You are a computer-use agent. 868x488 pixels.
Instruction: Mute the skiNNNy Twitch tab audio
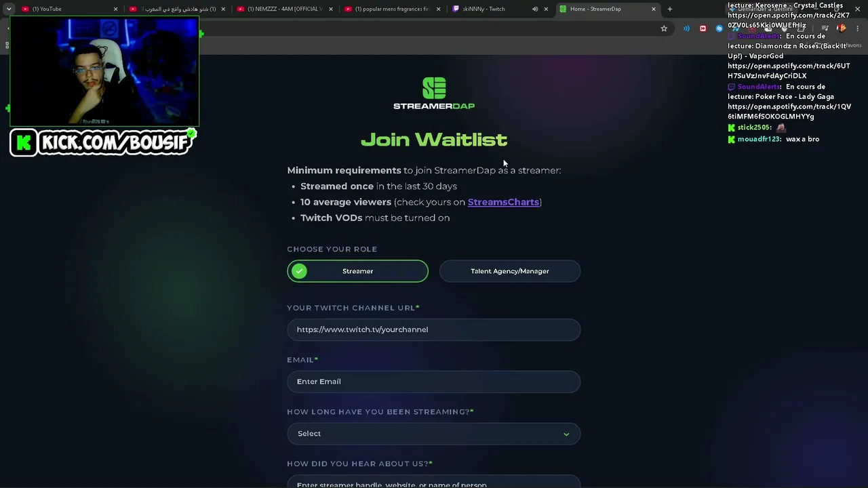(535, 9)
